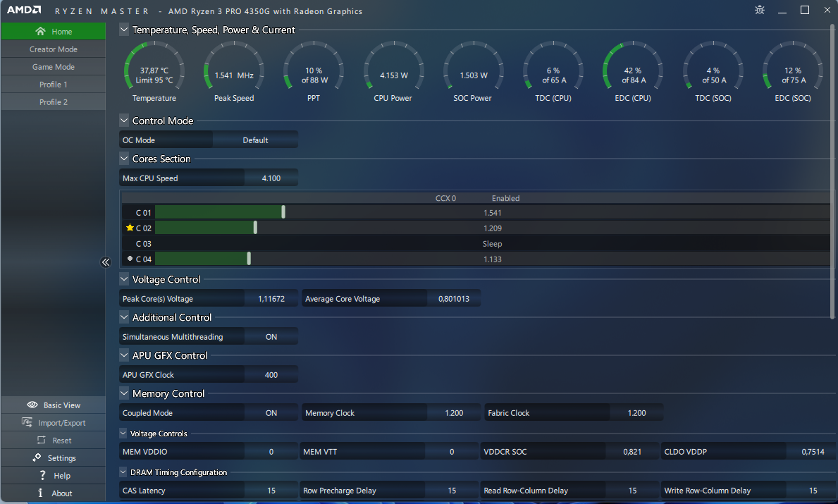Click the Help question mark icon

(42, 475)
